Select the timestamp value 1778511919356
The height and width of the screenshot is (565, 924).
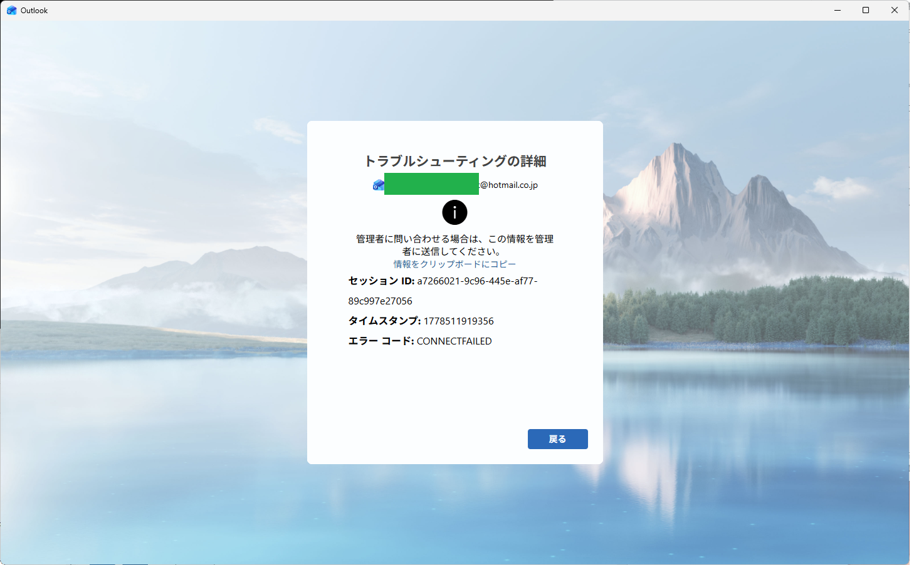click(x=459, y=321)
